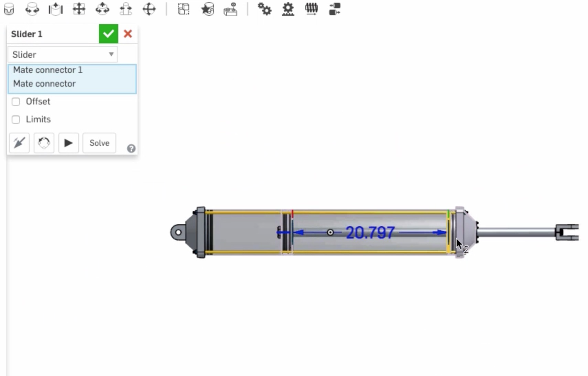Screen dimensions: 588x376
Task: Select the Rack and pinion relation tool
Action: (288, 9)
